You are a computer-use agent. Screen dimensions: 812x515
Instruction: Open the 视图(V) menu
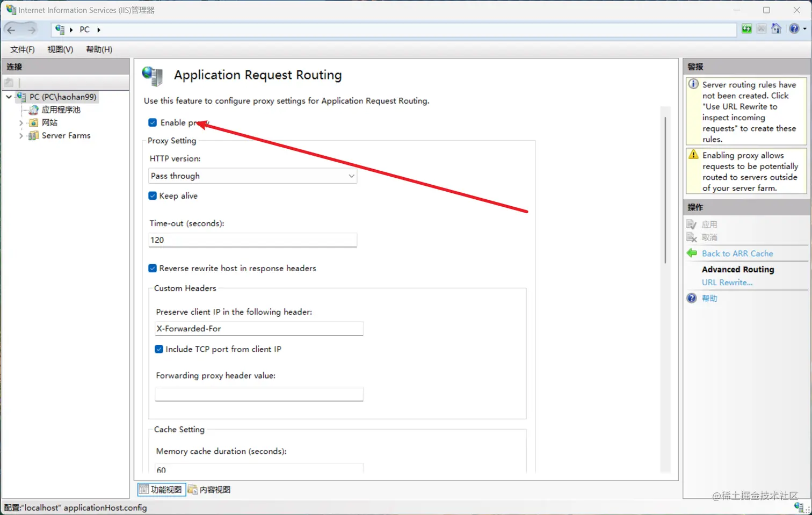(x=60, y=49)
